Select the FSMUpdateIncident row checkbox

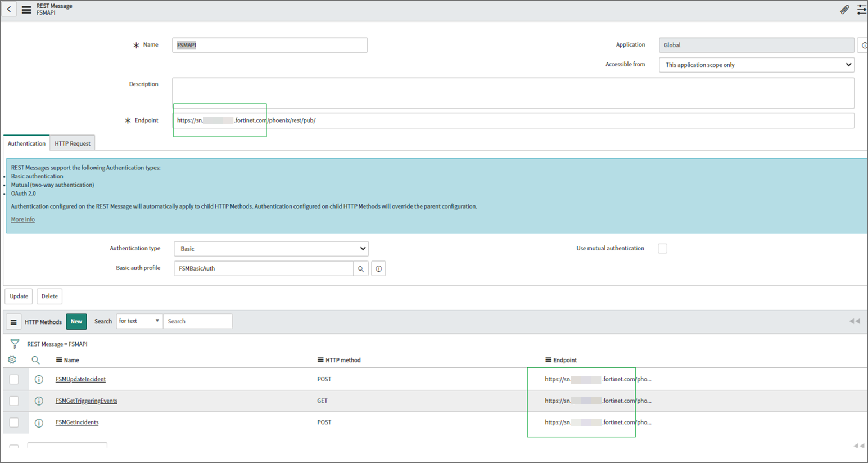coord(14,380)
